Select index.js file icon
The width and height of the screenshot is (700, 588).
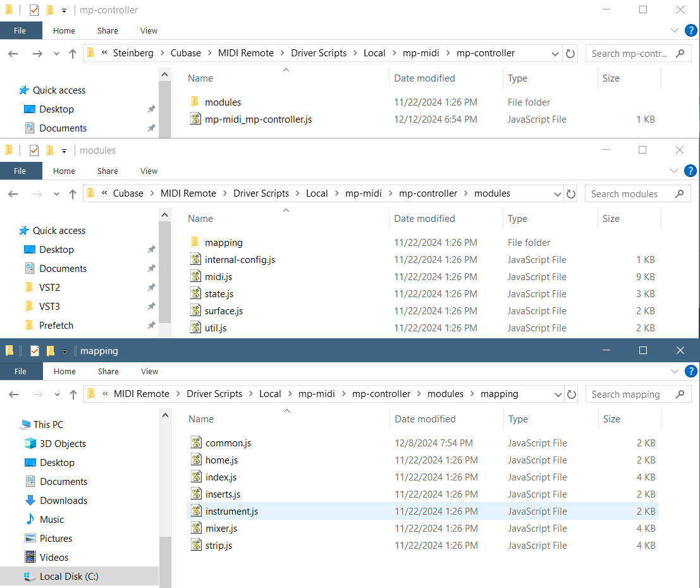tap(197, 476)
